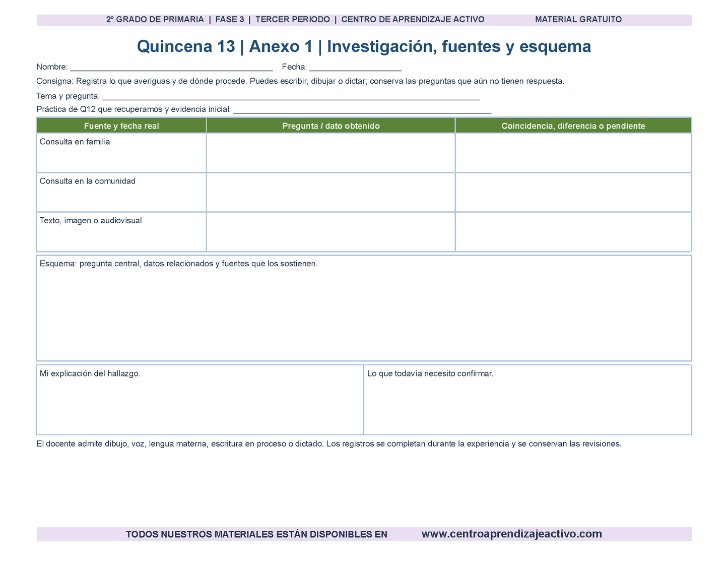Click the '2º GRADO DE PRIMARIA' header text
This screenshot has width=728, height=563.
pos(155,20)
